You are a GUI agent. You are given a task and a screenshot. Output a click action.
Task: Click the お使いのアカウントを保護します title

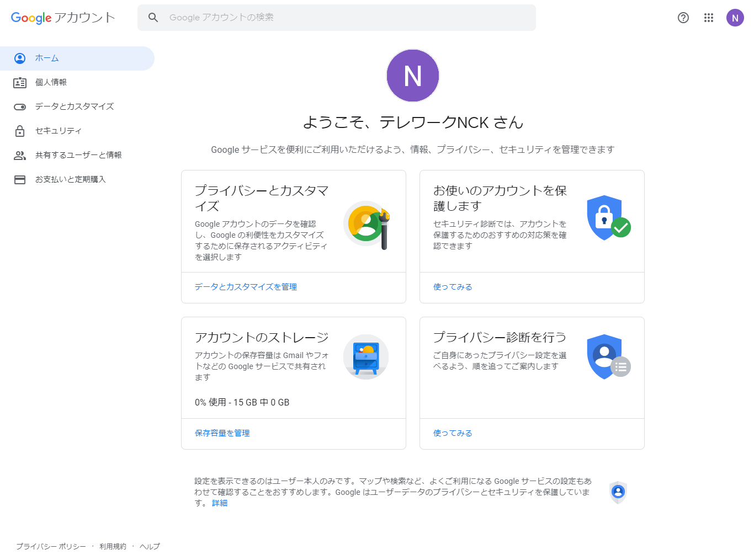click(x=500, y=198)
